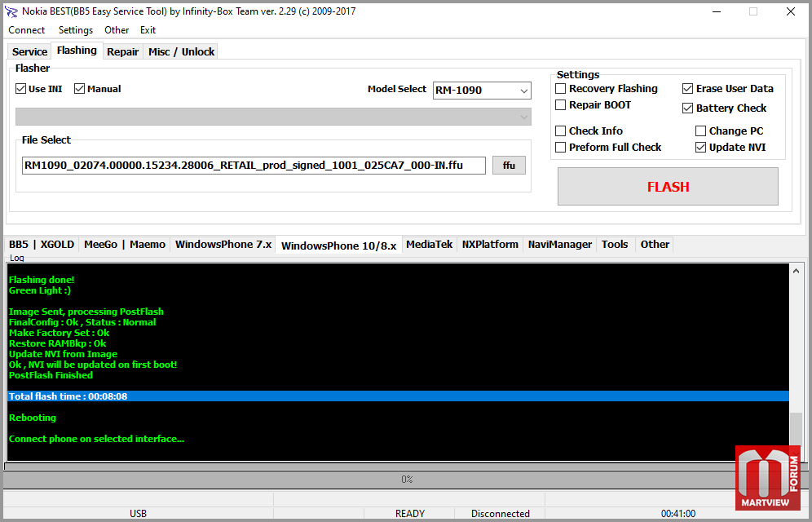Click the 00:41:00 timer in status bar
The width and height of the screenshot is (812, 522).
677,514
